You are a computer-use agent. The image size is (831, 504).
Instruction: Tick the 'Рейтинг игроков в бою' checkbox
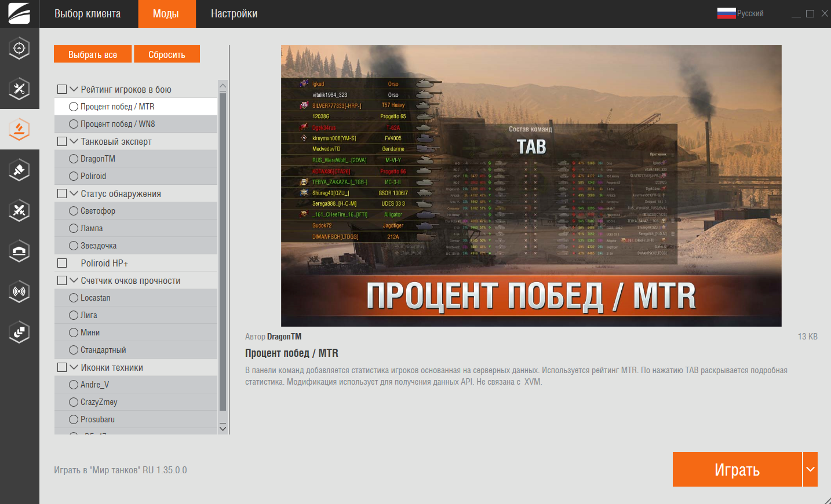coord(62,89)
